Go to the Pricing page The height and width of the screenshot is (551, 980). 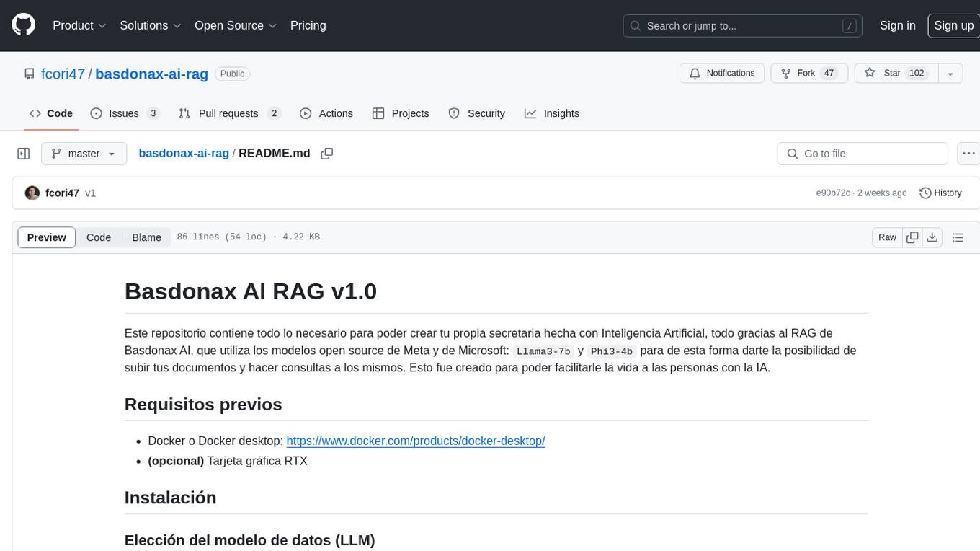308,25
